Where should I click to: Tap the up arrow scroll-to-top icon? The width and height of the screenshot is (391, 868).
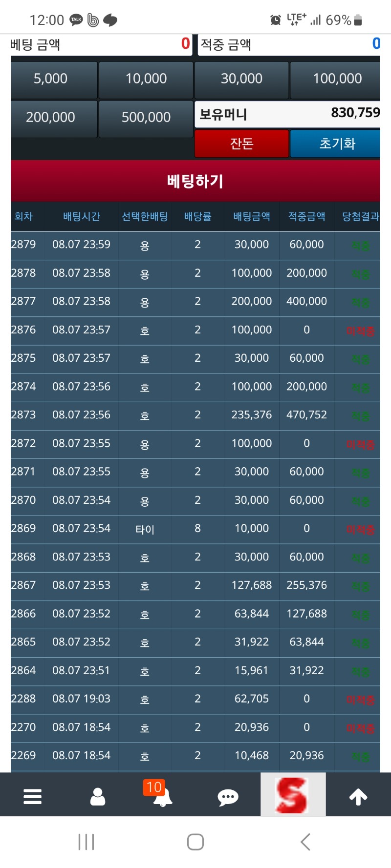pyautogui.click(x=358, y=797)
